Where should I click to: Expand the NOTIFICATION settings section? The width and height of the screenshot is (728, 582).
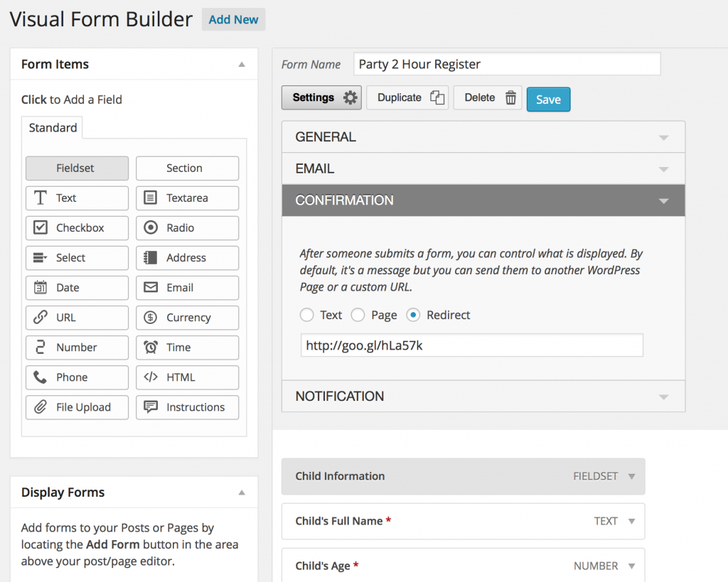(x=483, y=397)
